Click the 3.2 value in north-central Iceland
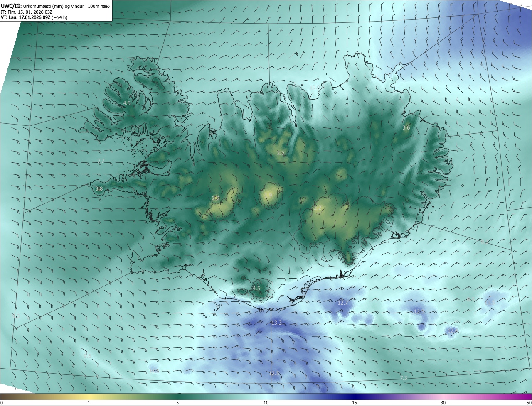 pos(281,153)
